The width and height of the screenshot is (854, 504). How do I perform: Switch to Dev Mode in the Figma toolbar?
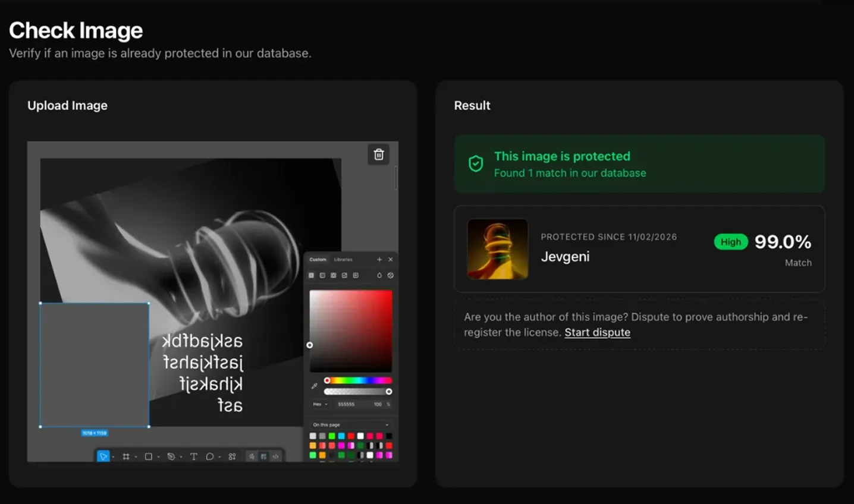[275, 456]
